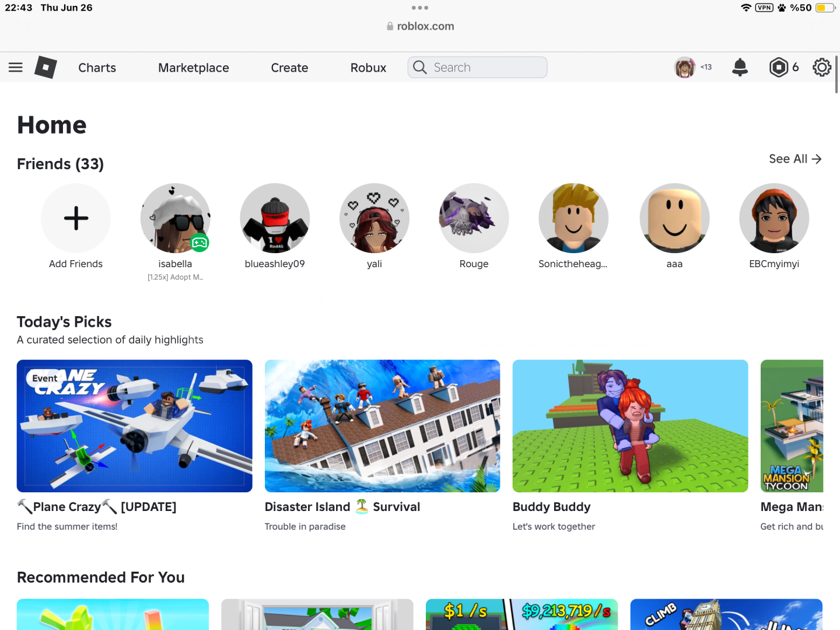This screenshot has width=840, height=630.
Task: Click the Buddy Buddy game title
Action: 552,507
